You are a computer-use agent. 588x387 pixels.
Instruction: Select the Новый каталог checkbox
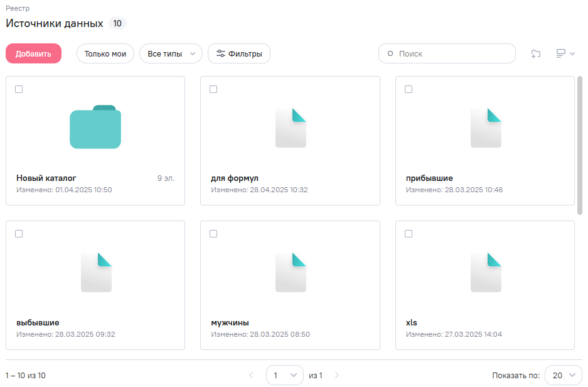tap(19, 89)
